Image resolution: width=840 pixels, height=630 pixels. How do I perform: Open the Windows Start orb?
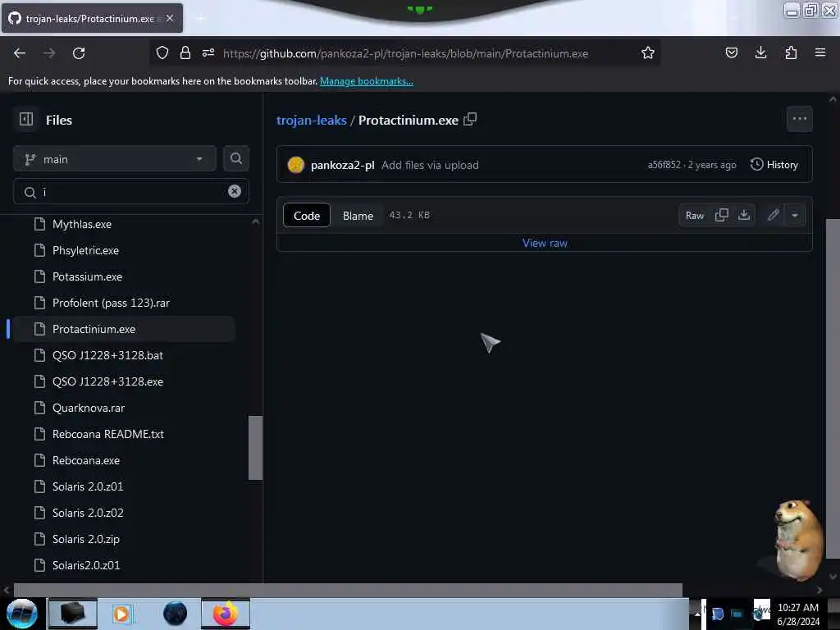[x=21, y=614]
